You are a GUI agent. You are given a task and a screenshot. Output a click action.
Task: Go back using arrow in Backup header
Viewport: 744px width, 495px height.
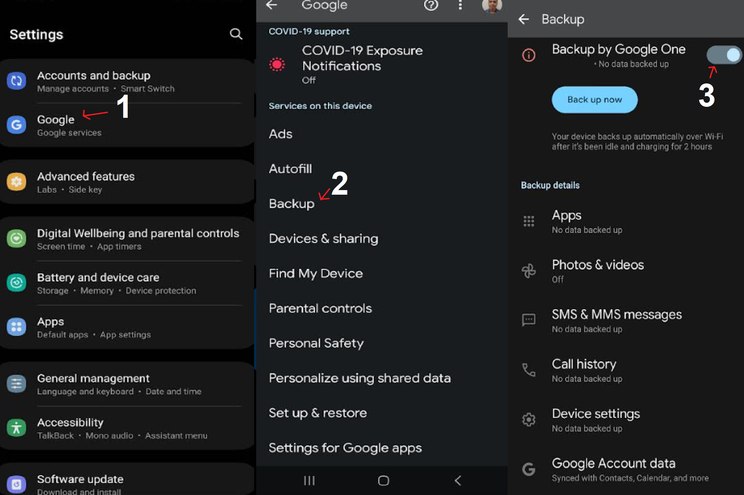524,19
